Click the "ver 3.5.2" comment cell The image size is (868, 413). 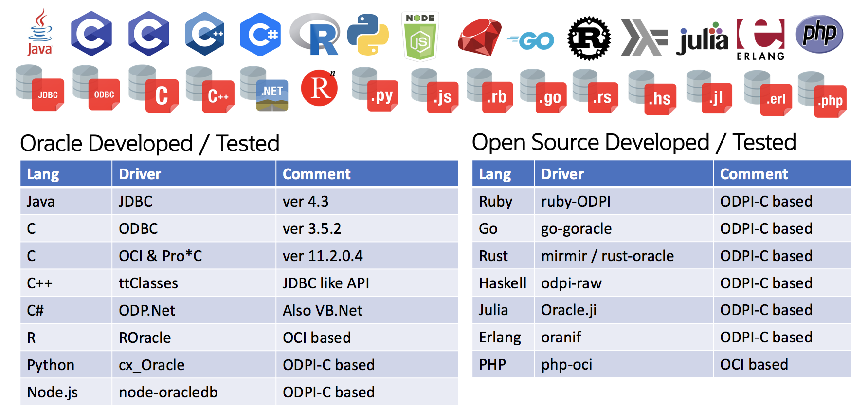tap(367, 228)
